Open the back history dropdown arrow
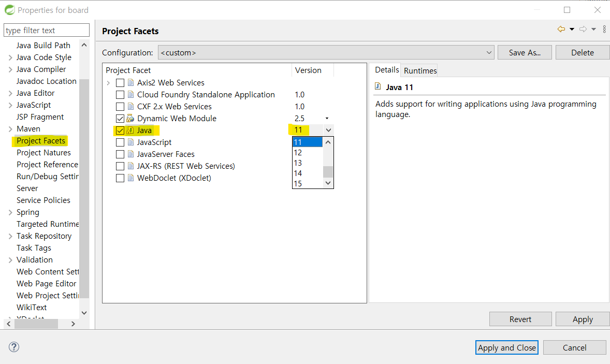This screenshot has width=610, height=364. pyautogui.click(x=572, y=29)
